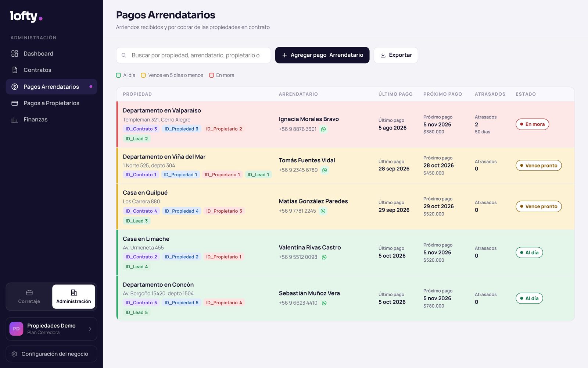Switch to Corretaje mode

click(x=29, y=297)
